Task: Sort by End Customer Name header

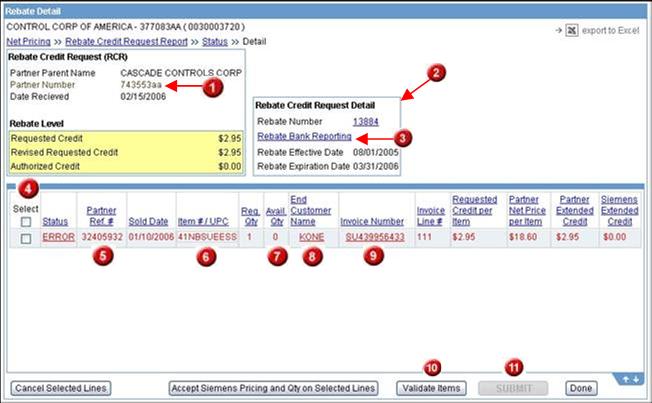Action: point(311,210)
